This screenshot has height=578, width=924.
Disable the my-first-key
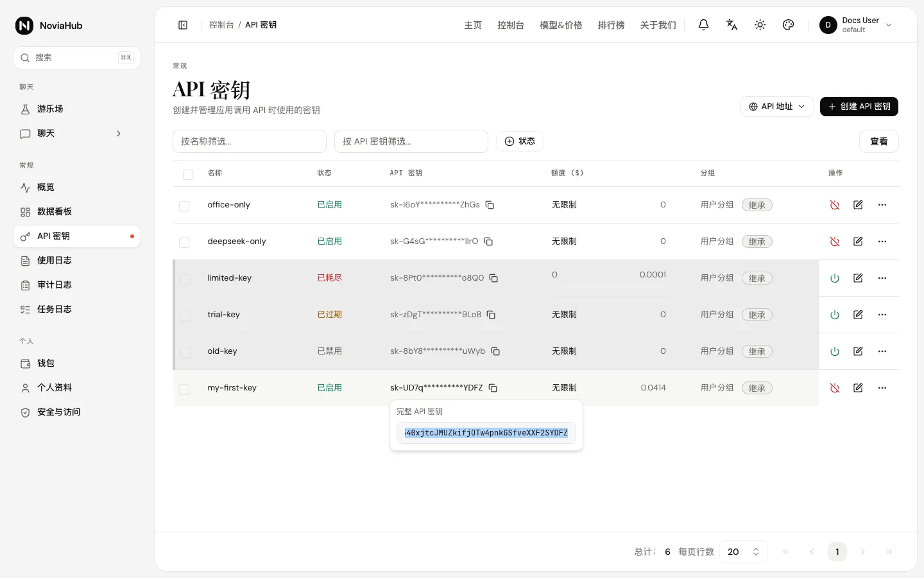(x=835, y=388)
